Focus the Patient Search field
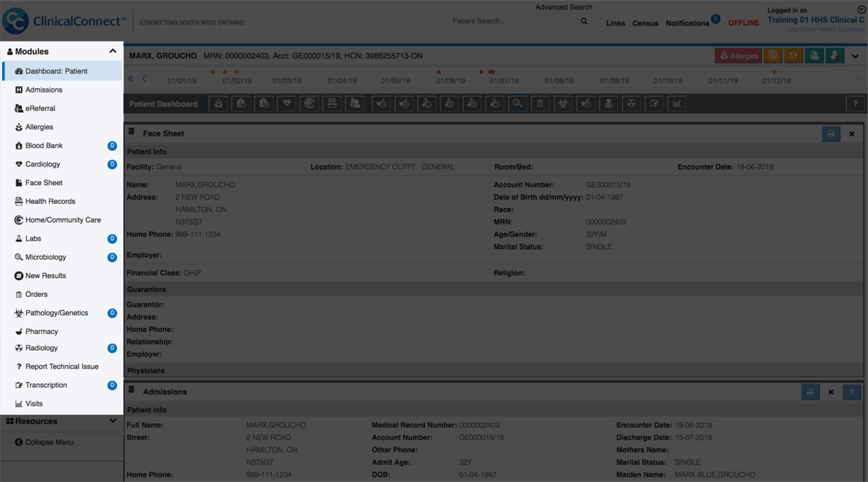This screenshot has width=868, height=482. pos(512,21)
